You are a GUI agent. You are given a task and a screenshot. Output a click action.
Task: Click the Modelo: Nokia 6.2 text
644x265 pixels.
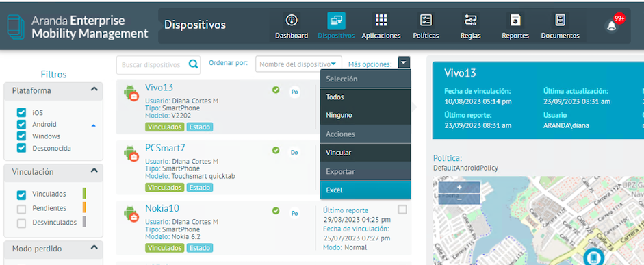[172, 237]
